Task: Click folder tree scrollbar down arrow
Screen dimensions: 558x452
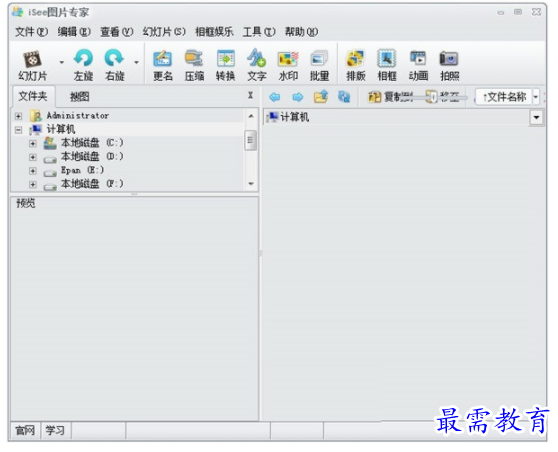Action: pos(251,184)
